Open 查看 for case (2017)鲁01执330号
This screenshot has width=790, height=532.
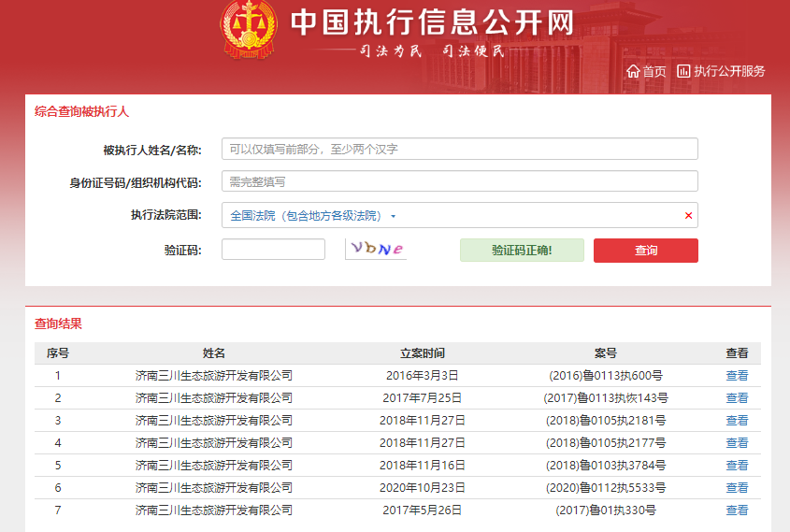pyautogui.click(x=737, y=510)
